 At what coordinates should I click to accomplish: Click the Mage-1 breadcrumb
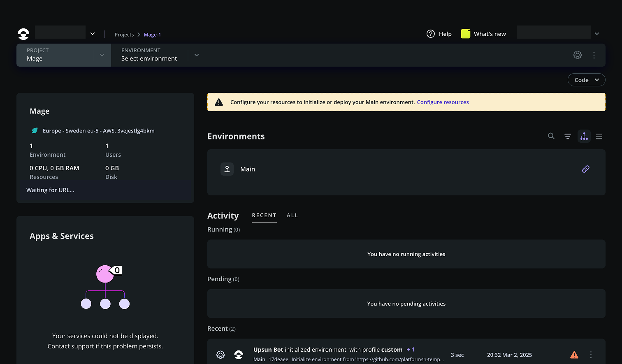[152, 35]
